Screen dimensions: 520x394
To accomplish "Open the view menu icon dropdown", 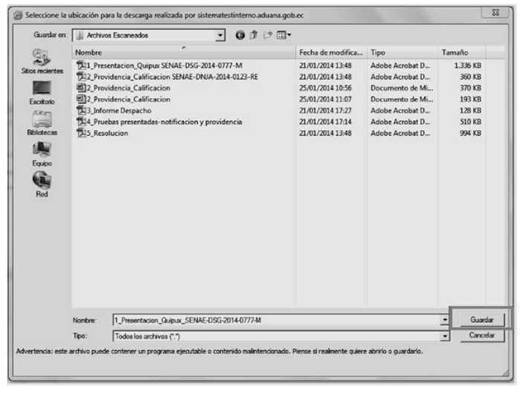I will [284, 35].
